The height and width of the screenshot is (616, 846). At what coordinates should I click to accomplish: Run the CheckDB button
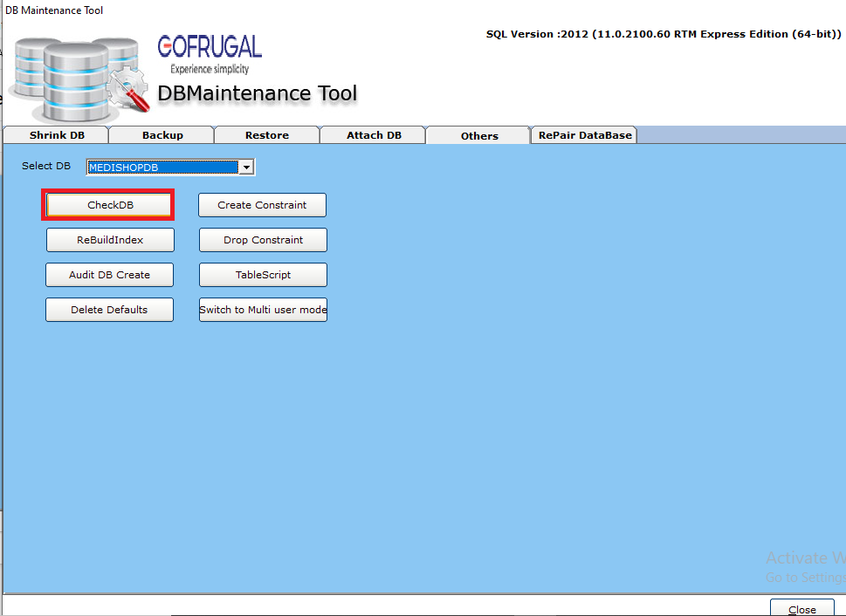pyautogui.click(x=110, y=205)
